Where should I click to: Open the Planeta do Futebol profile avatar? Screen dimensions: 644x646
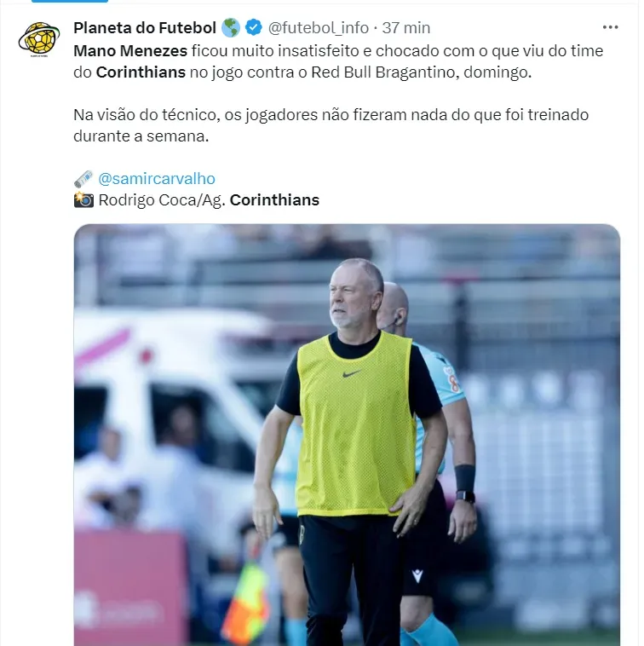pos(39,39)
